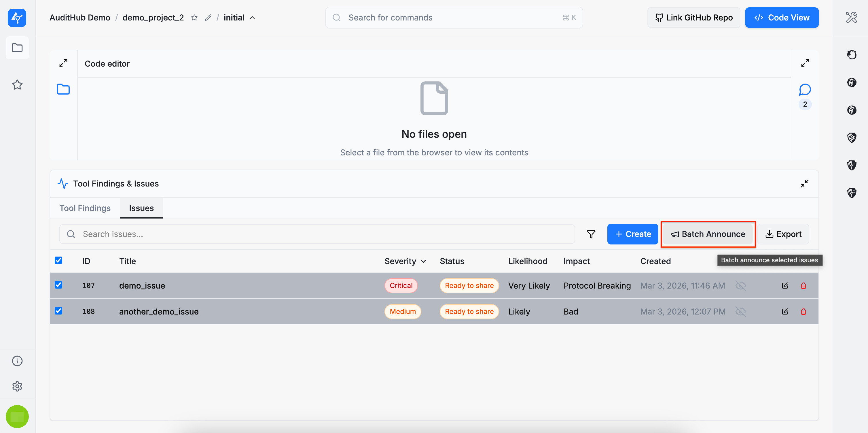The image size is (868, 433).
Task: Expand the initial version dropdown
Action: click(252, 18)
